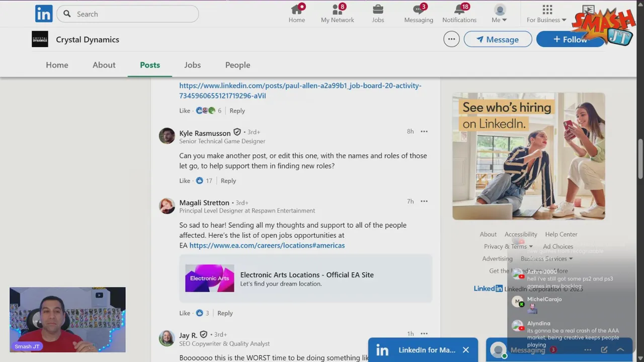This screenshot has width=644, height=362.
Task: View 17 reactions on Kyle's comment
Action: (204, 180)
